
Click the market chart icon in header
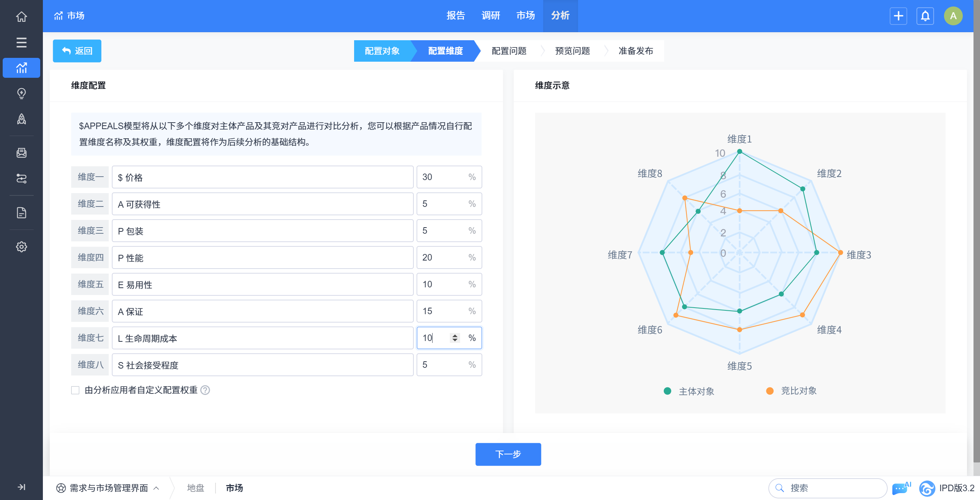[x=58, y=16]
